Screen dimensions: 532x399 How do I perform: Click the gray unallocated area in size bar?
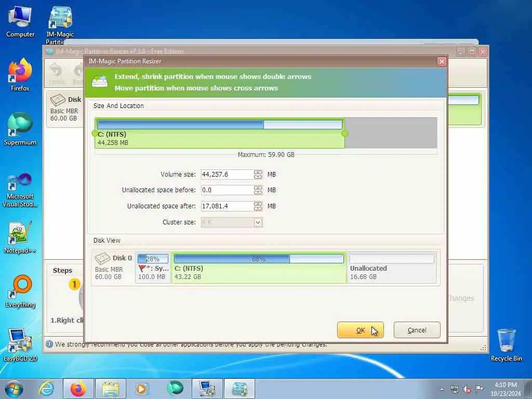(391, 133)
